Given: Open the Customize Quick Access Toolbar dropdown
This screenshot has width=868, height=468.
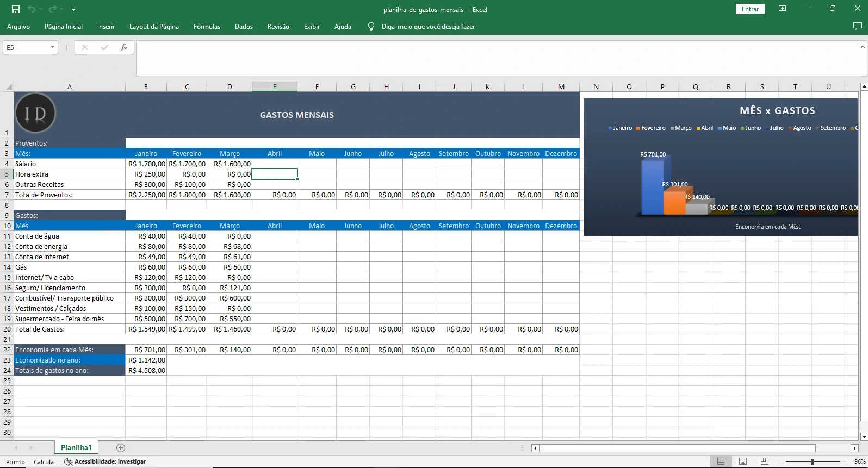Looking at the screenshot, I should 73,9.
